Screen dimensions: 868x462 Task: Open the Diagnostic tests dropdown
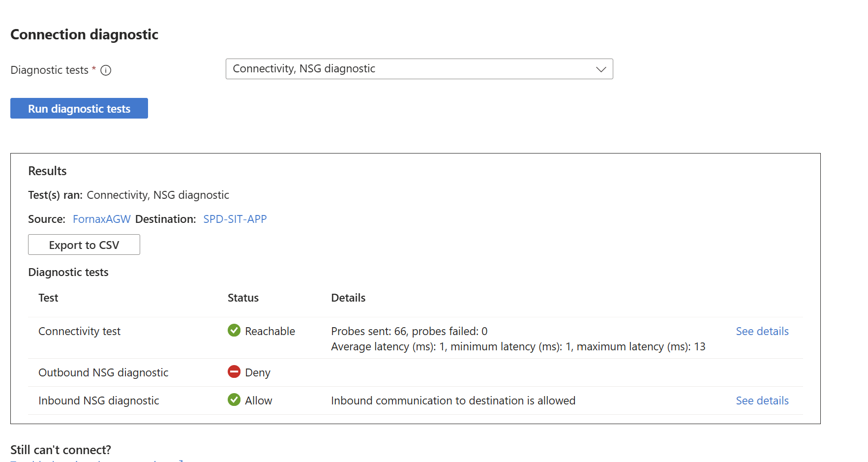(419, 69)
